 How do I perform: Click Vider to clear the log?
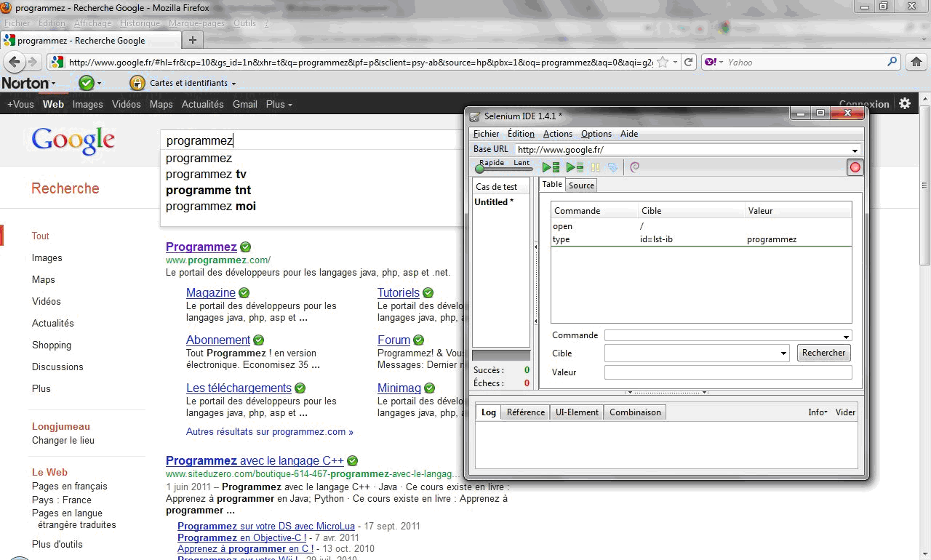tap(846, 412)
